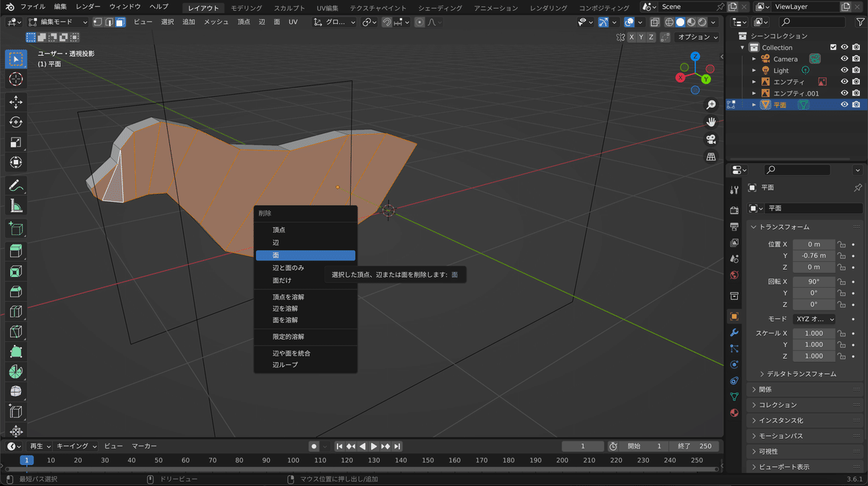Switch perspective/orthographic grid icon
The width and height of the screenshot is (868, 486).
point(711,156)
